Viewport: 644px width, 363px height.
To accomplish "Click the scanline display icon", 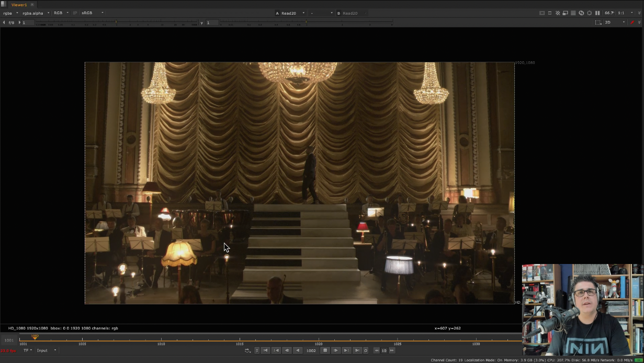I will click(573, 13).
